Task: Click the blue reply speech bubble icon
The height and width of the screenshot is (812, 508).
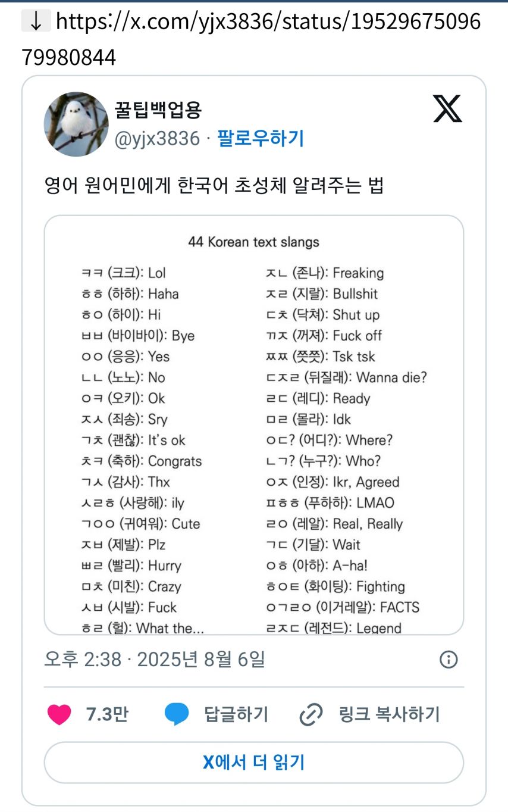Action: [177, 714]
